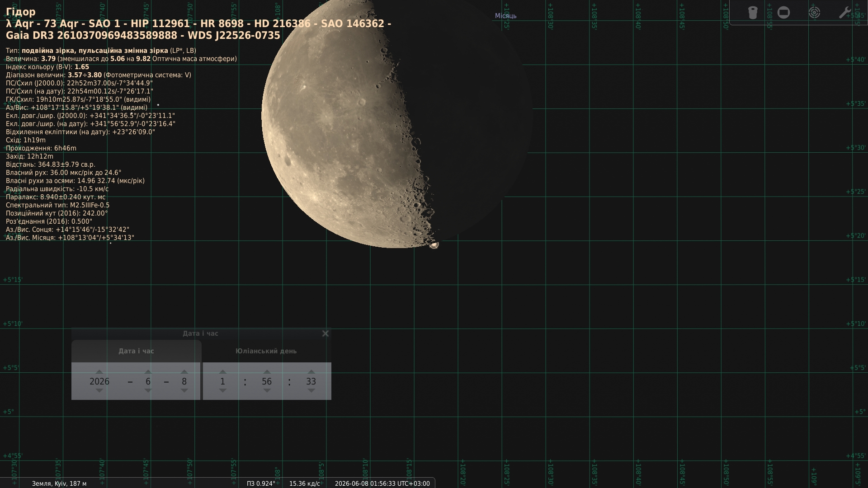This screenshot has width=868, height=488.
Task: Increase the day 8 with up arrow
Action: 184,372
